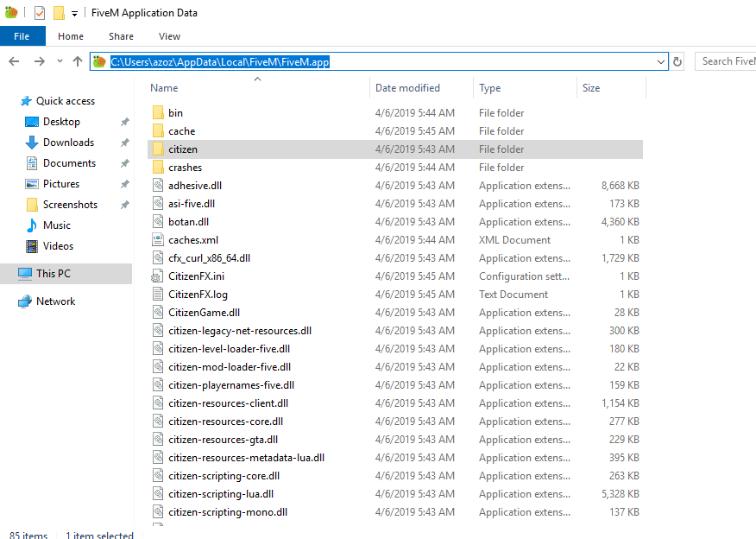The width and height of the screenshot is (756, 539).
Task: Open the Customize Quick Access Toolbar dropdown
Action: 74,14
